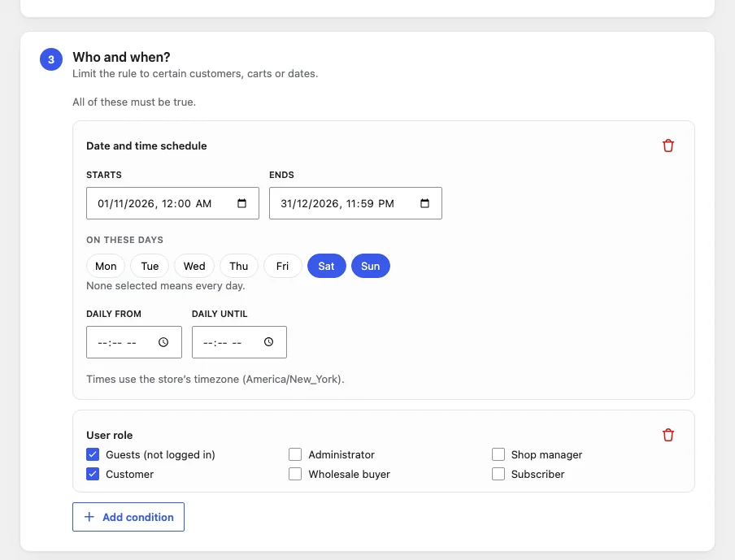735x560 pixels.
Task: Delete the Date and time schedule condition
Action: (x=668, y=145)
